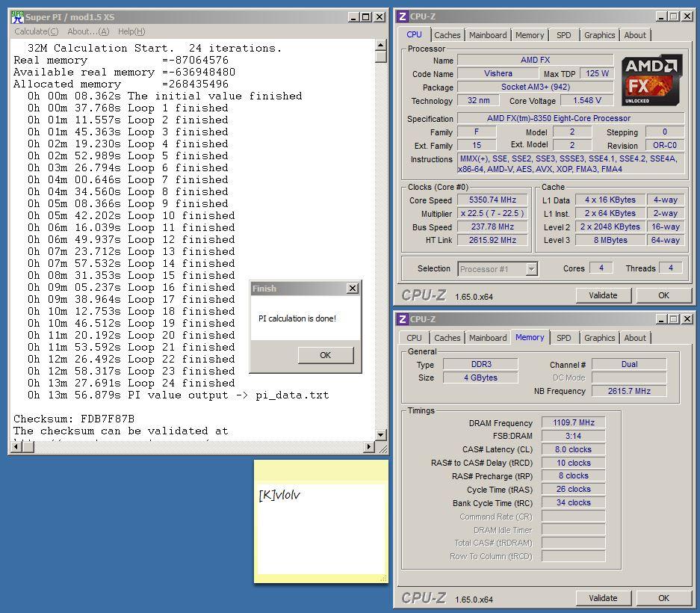Click the HT Link value 2615.92 MHz
The image size is (700, 613).
pos(492,240)
